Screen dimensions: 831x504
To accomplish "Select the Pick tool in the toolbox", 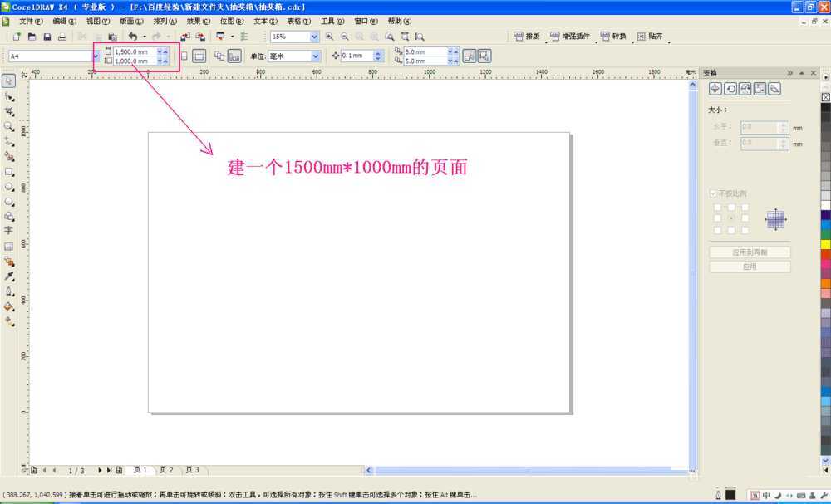I will (x=10, y=81).
